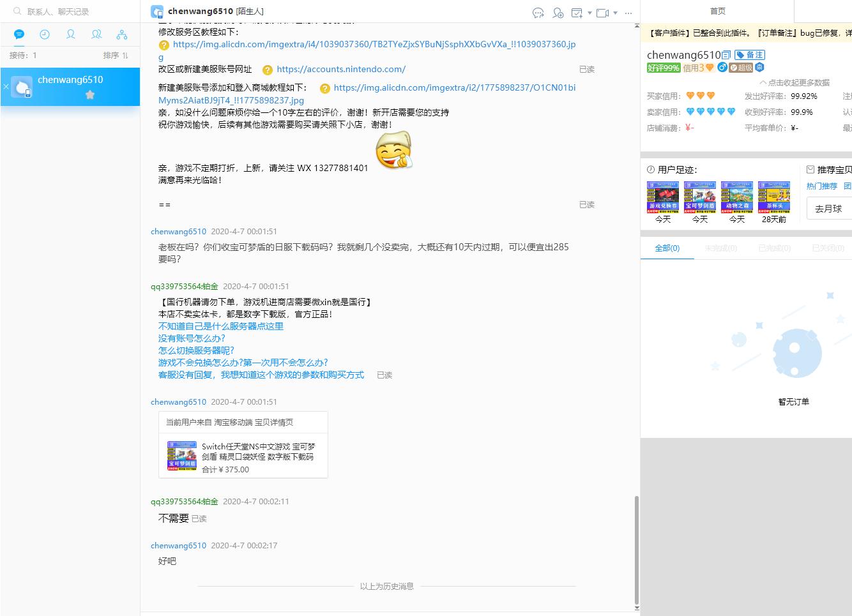Pin the chenwang6510 conversation via star
This screenshot has height=616, width=852.
point(89,94)
